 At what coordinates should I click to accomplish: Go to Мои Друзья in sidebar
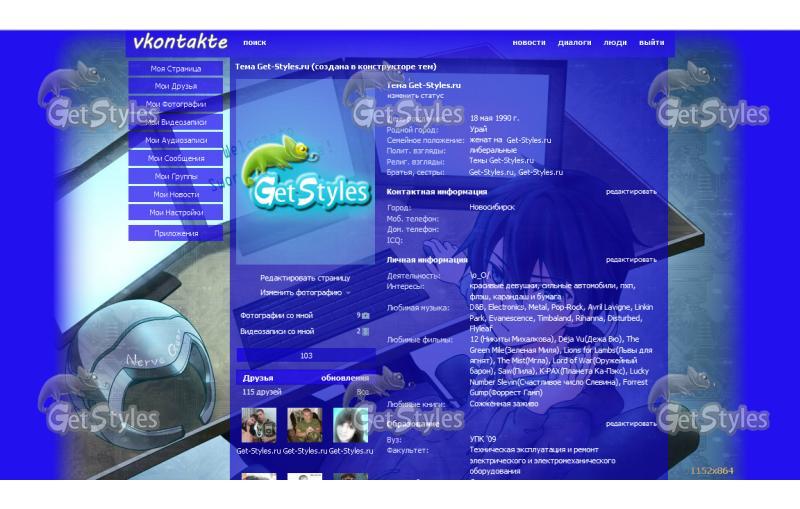click(x=176, y=87)
